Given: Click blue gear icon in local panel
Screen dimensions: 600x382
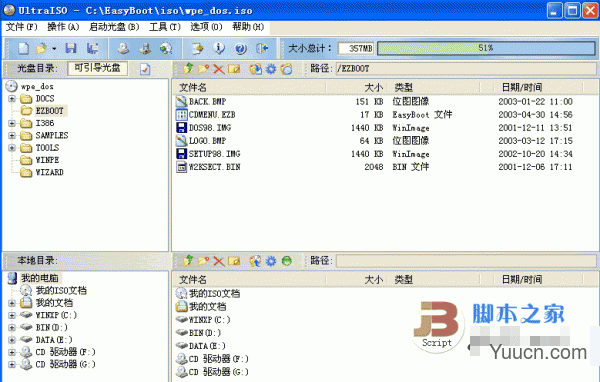Looking at the screenshot, I should [271, 261].
